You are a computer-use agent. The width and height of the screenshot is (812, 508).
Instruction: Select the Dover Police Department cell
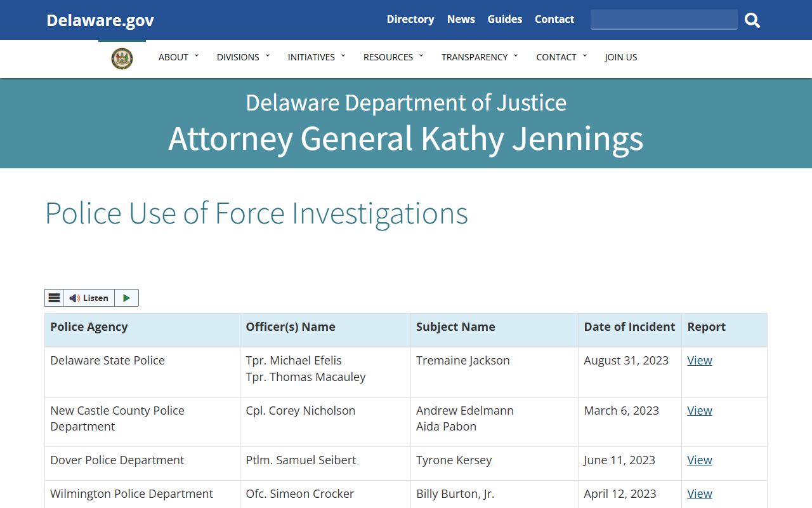(x=142, y=464)
